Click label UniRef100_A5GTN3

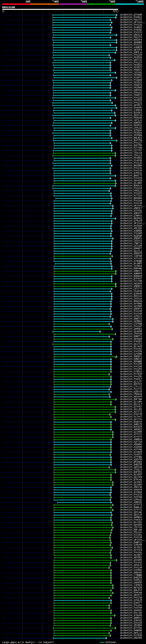131,638
